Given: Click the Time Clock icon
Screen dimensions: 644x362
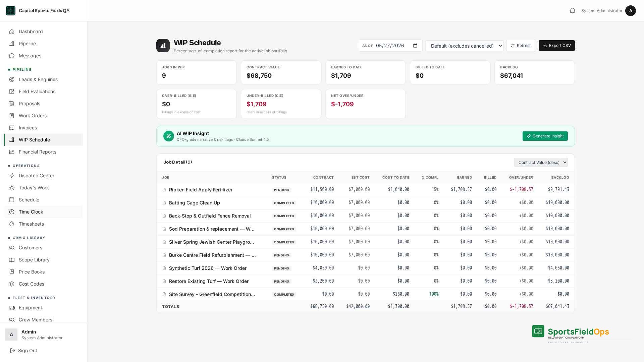Looking at the screenshot, I should (x=12, y=212).
